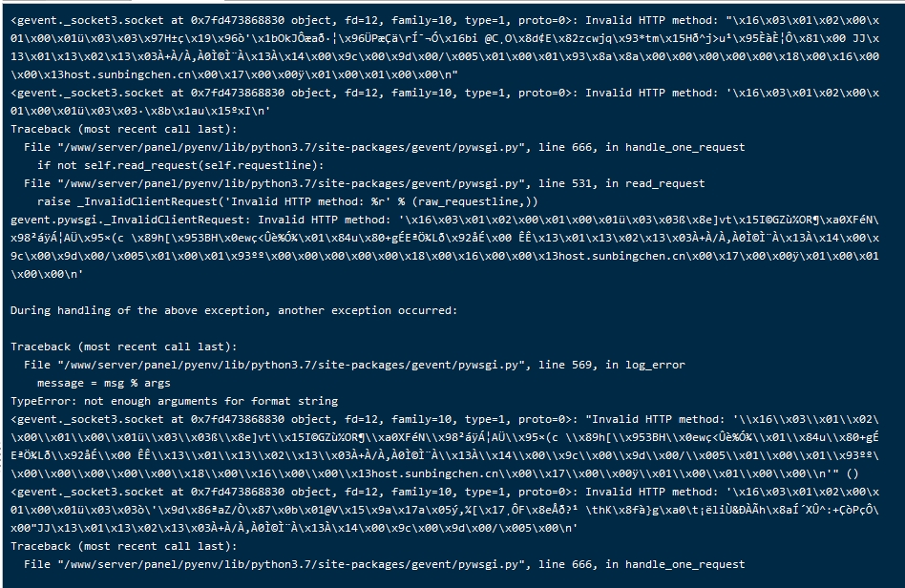Click the empty tuple "()" after log message

pyautogui.click(x=852, y=473)
